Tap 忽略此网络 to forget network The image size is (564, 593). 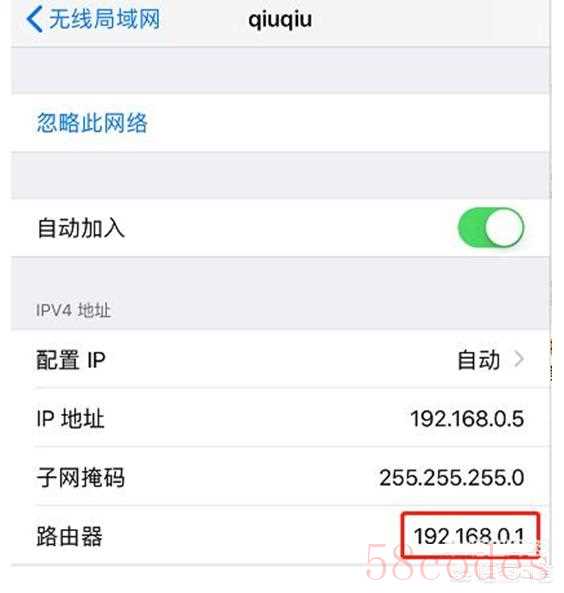point(92,123)
